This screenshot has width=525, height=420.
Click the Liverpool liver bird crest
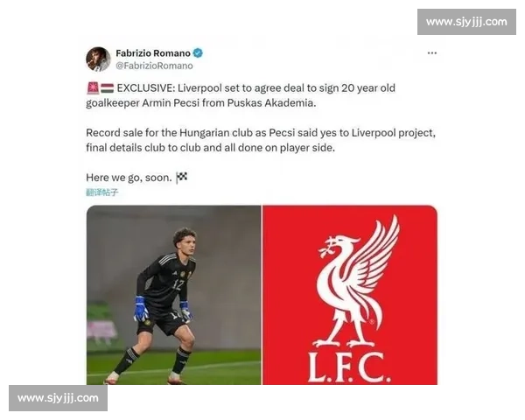tap(355, 282)
